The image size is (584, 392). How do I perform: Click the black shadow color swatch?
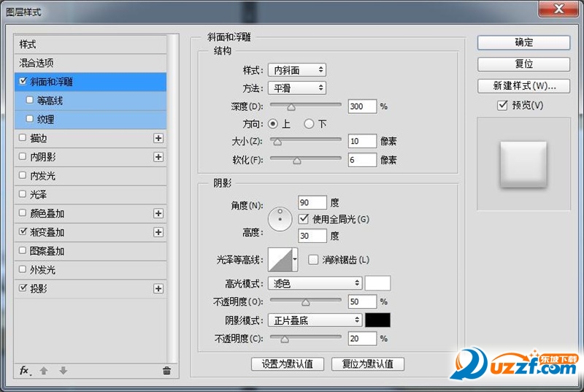tap(377, 320)
